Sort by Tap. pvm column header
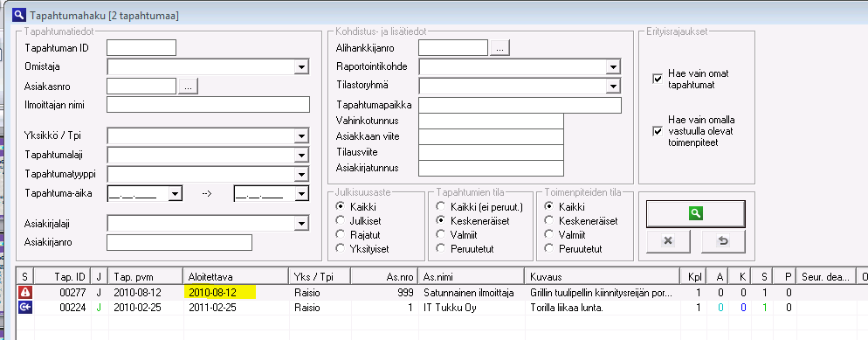 (146, 276)
